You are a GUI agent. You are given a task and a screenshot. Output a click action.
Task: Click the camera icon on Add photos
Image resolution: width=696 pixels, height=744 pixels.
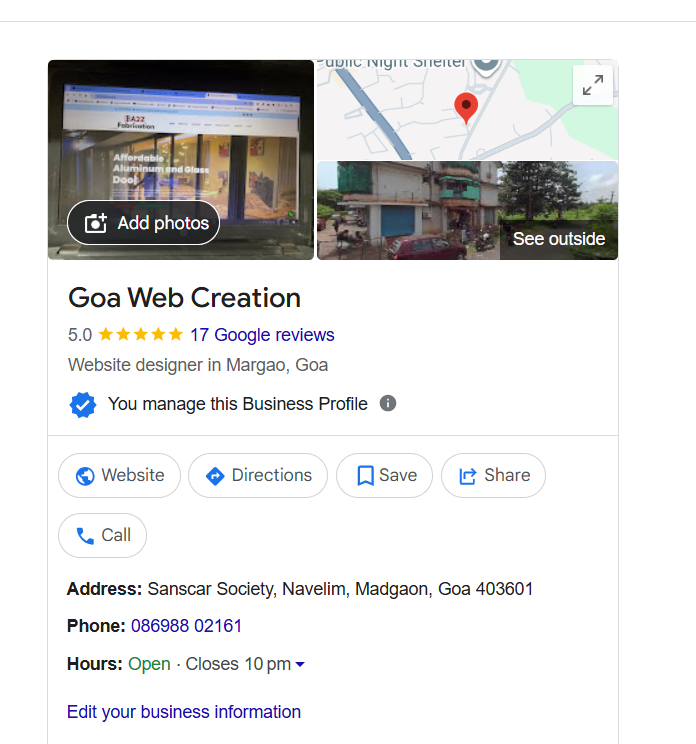coord(95,223)
